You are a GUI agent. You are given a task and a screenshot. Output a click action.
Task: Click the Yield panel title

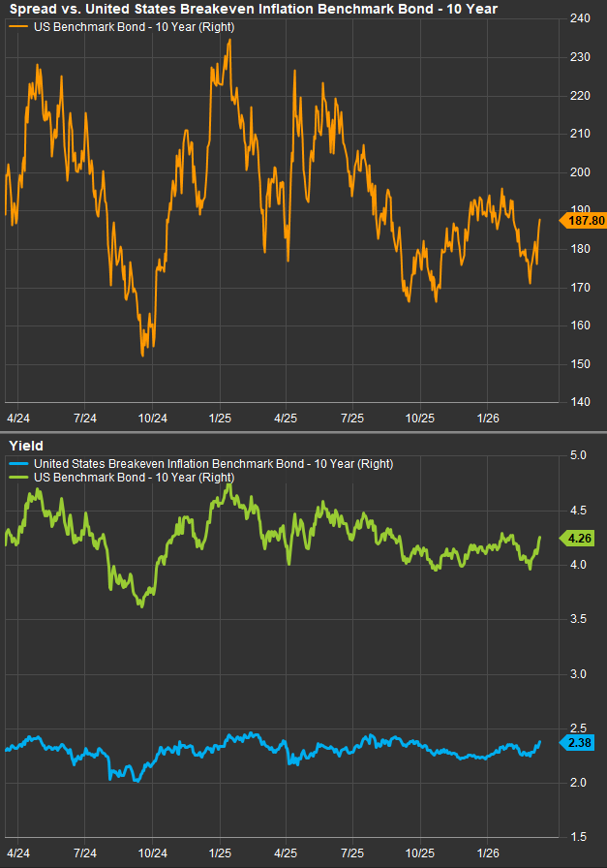click(x=25, y=447)
